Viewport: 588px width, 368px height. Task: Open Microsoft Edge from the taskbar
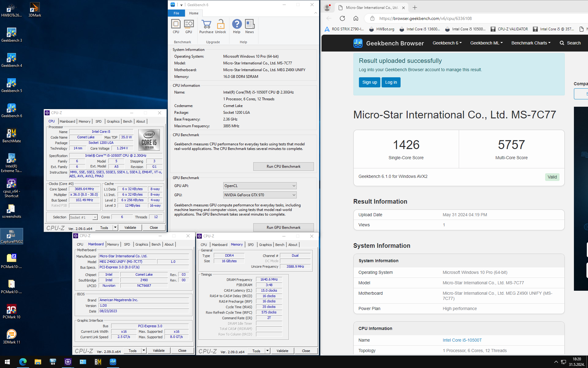(23, 362)
